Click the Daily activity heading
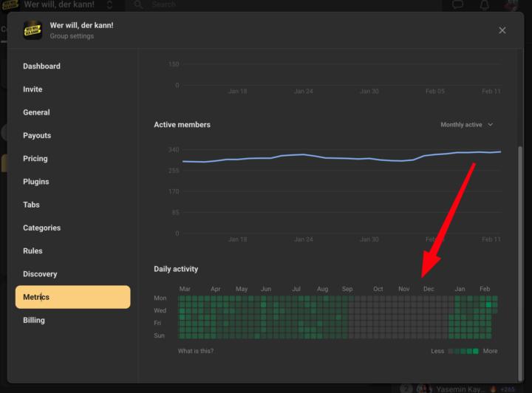The width and height of the screenshot is (532, 393). pyautogui.click(x=176, y=269)
